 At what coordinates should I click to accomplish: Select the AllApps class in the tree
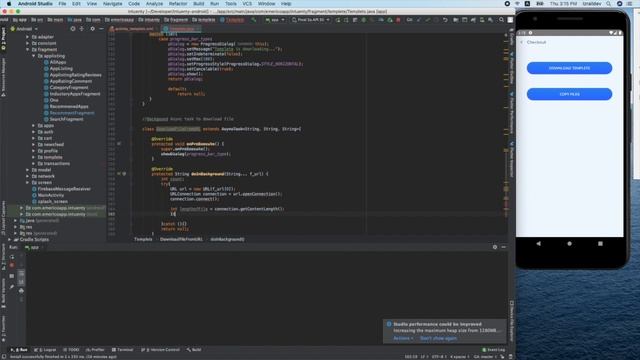tap(58, 62)
